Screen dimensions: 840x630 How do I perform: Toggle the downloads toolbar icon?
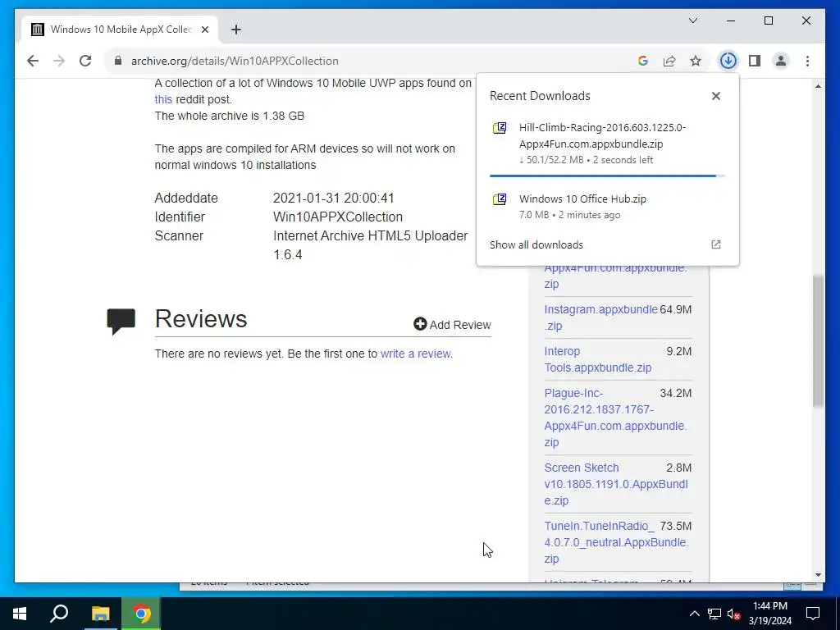[x=728, y=61]
